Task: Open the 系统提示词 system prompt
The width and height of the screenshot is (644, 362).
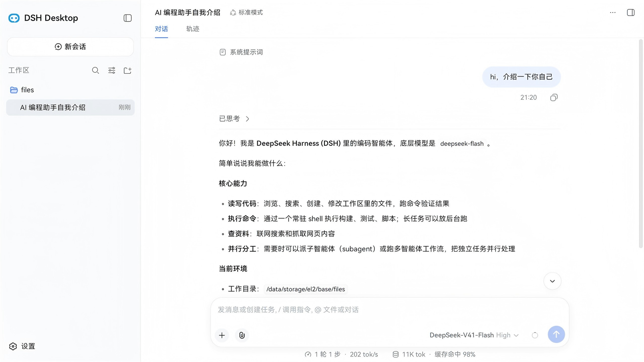Action: [x=241, y=52]
